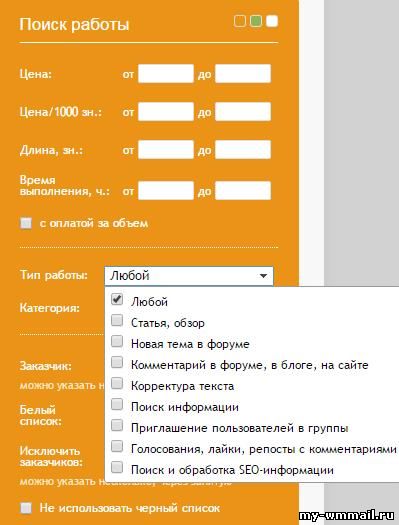Click Время выполнения 'до' field
This screenshot has width=399, height=525.
click(x=243, y=191)
